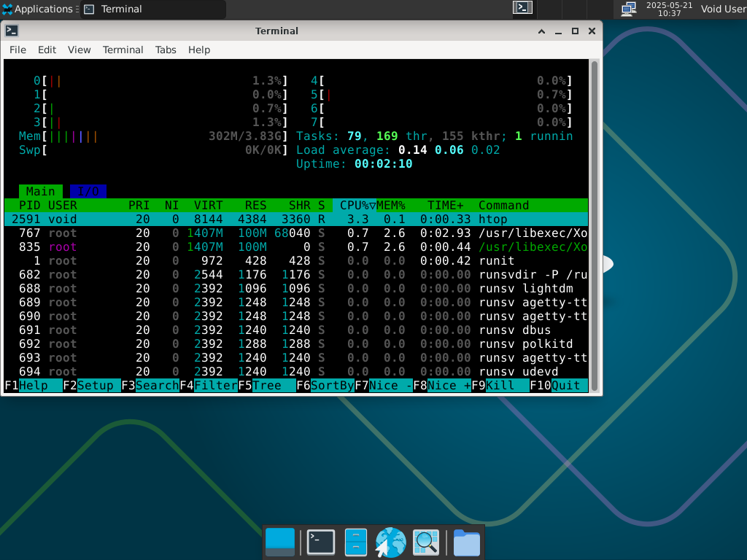
Task: Select the runsv udevd row
Action: (x=296, y=371)
